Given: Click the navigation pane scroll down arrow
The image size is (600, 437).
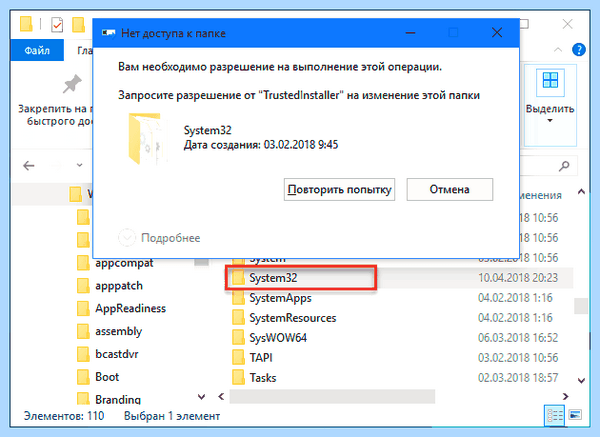Looking at the screenshot, I should [x=202, y=397].
